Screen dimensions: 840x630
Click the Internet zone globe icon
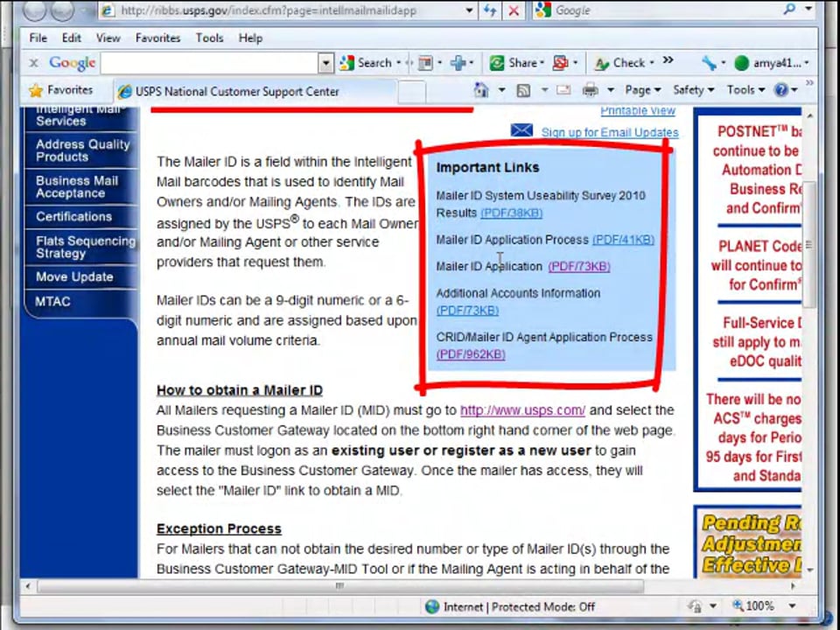tap(431, 606)
